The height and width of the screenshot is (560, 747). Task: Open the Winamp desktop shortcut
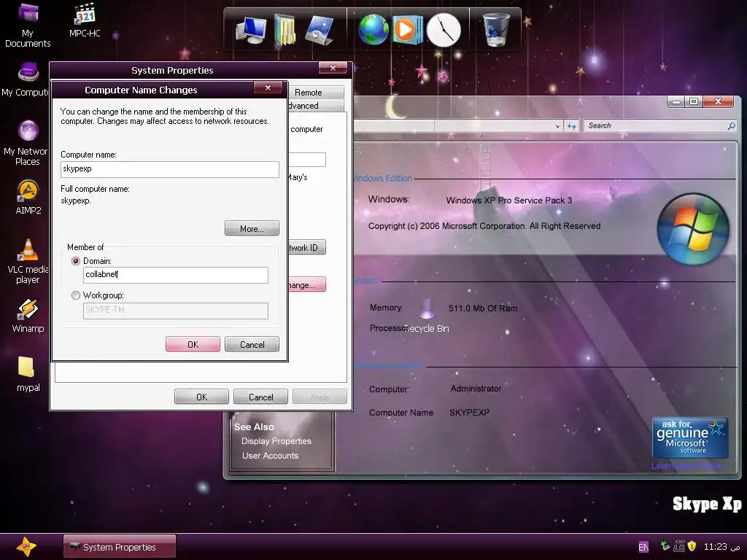[28, 315]
